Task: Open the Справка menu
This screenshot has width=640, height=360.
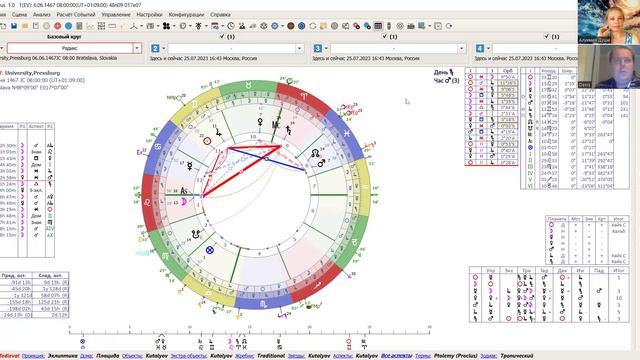Action: [x=220, y=15]
